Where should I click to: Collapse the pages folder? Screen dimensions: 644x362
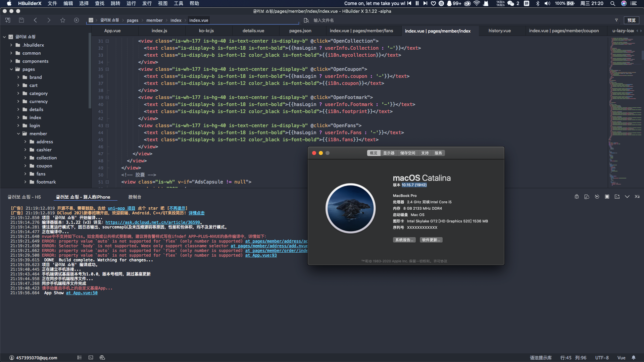click(11, 69)
